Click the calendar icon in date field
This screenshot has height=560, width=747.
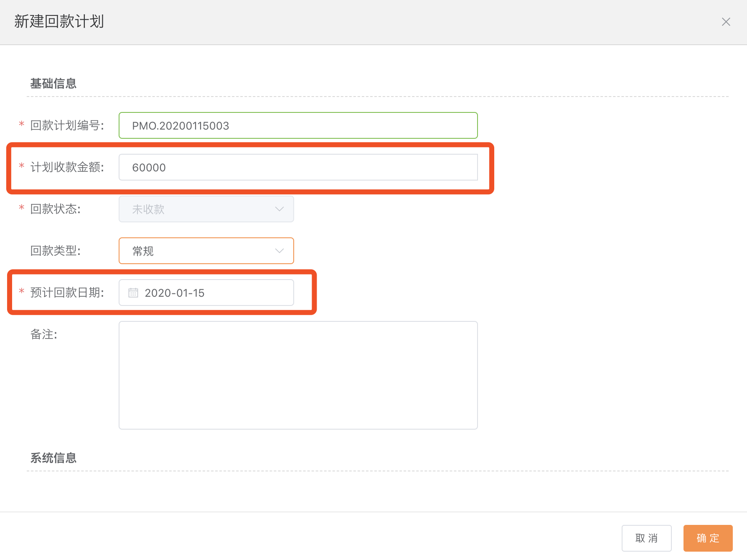point(133,293)
